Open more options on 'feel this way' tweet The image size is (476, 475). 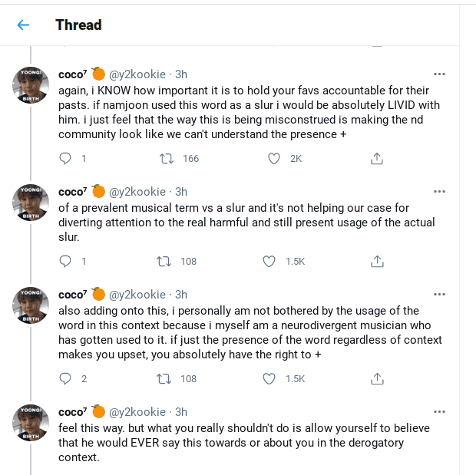(439, 412)
